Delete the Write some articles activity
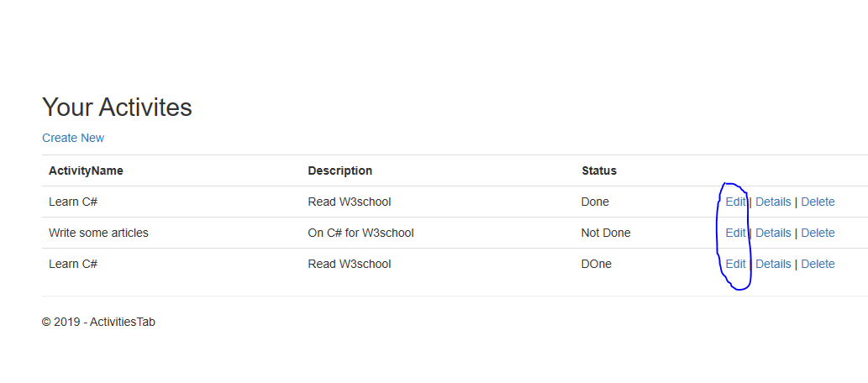Image resolution: width=868 pixels, height=383 pixels. point(818,233)
